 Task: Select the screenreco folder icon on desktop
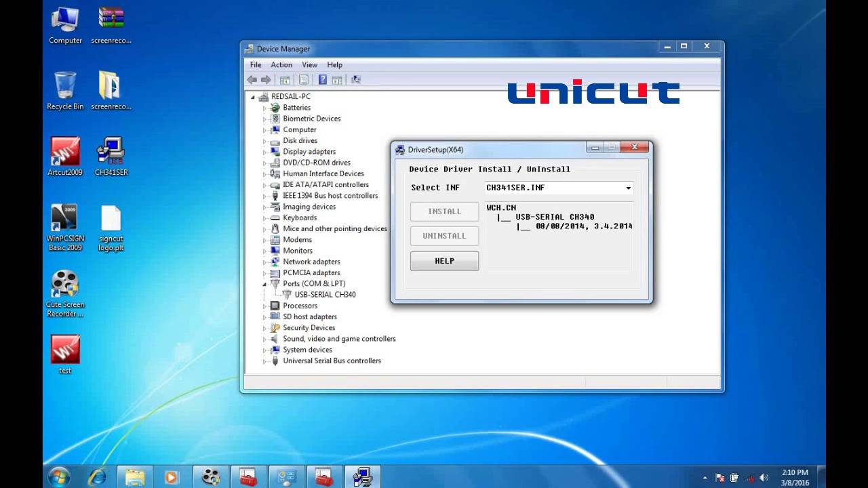[111, 91]
